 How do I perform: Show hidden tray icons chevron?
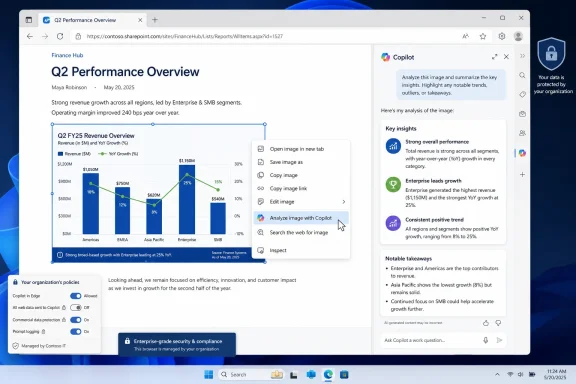point(497,374)
